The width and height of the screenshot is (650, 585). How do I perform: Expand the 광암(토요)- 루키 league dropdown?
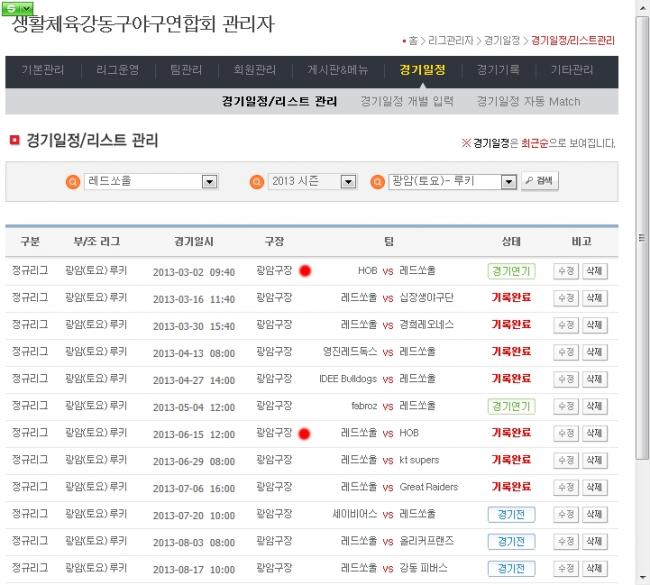pos(452,182)
